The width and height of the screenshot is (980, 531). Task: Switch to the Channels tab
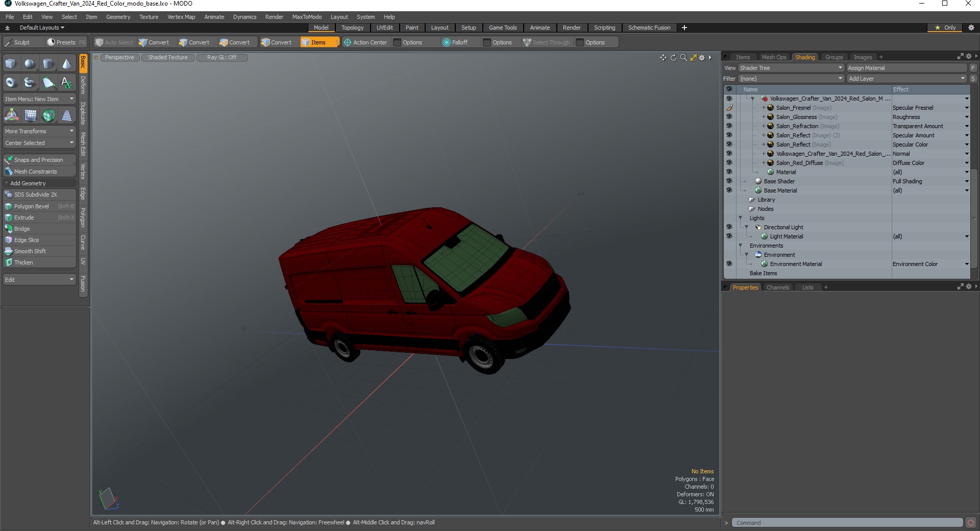[777, 287]
